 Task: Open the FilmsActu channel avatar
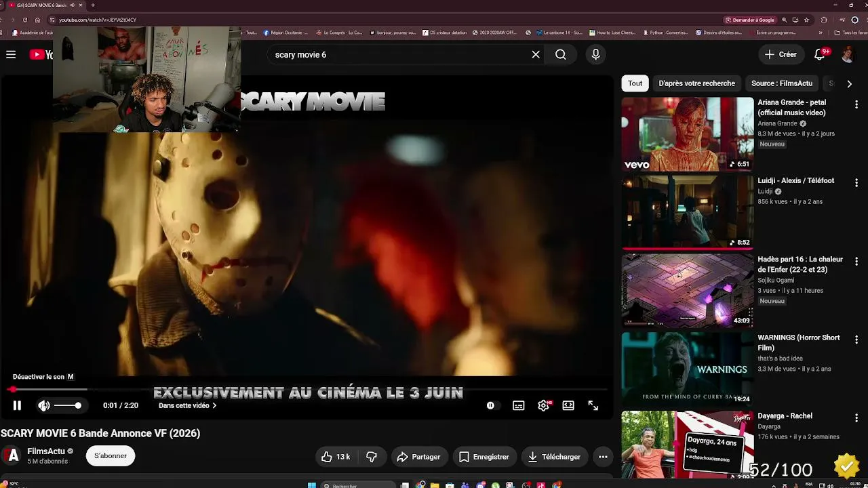point(10,455)
